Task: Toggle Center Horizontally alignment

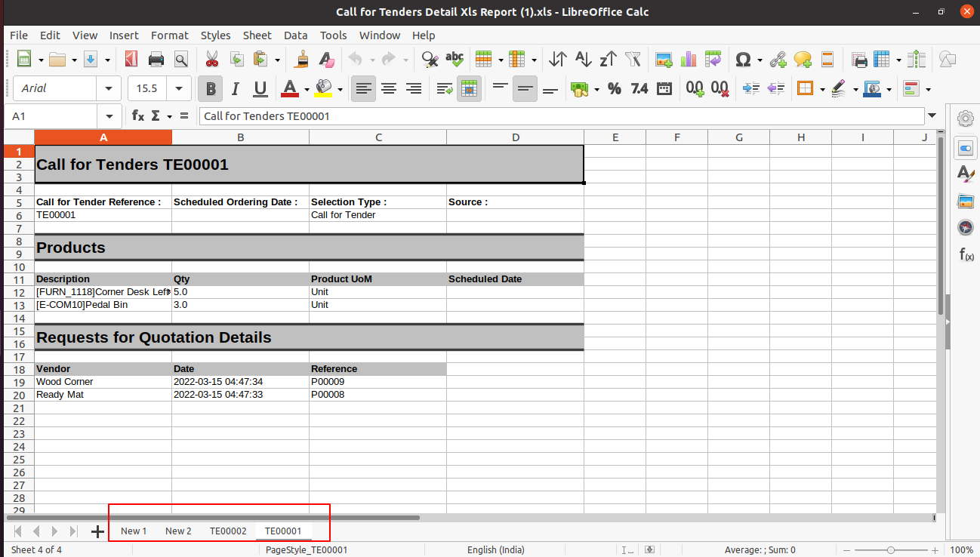Action: coord(389,88)
